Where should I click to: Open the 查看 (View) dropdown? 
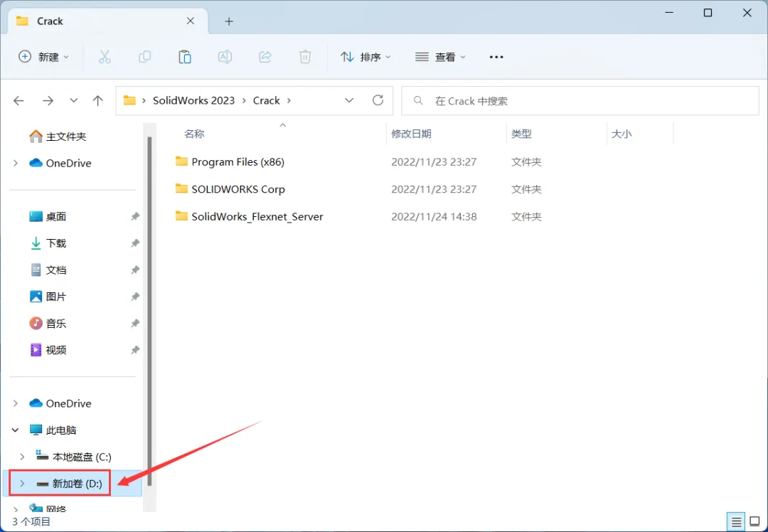[440, 57]
